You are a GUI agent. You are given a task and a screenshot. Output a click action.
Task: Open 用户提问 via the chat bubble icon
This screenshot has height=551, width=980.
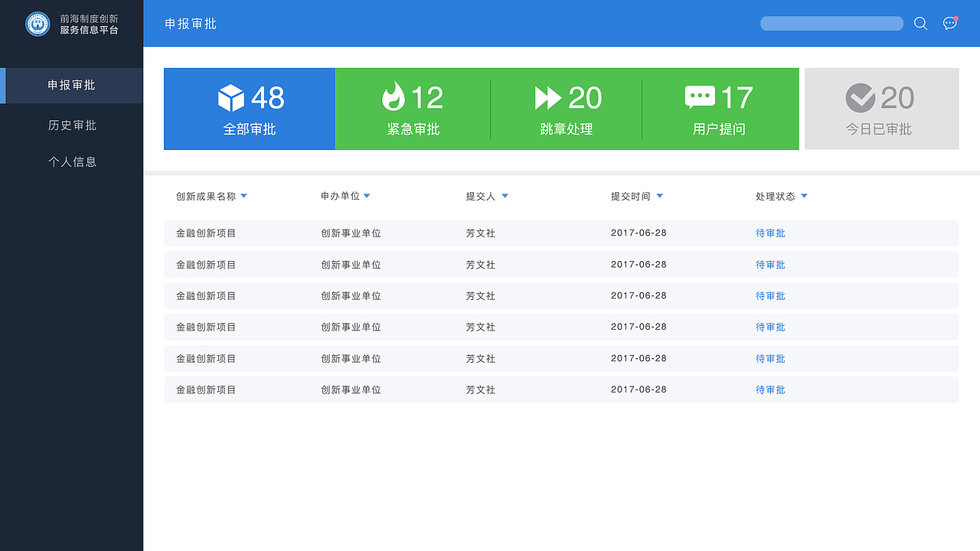tap(698, 96)
